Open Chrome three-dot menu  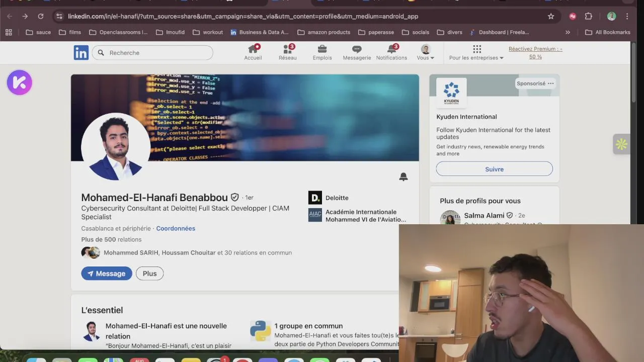click(x=627, y=16)
